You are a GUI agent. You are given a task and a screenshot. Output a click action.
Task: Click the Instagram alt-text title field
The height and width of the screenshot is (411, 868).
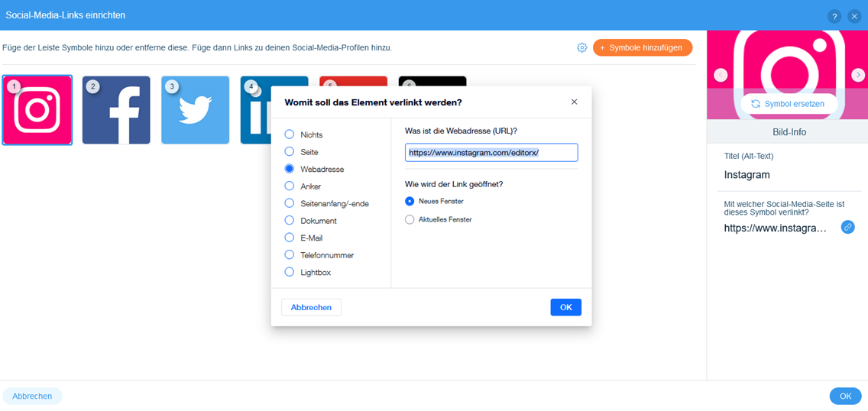(x=789, y=175)
